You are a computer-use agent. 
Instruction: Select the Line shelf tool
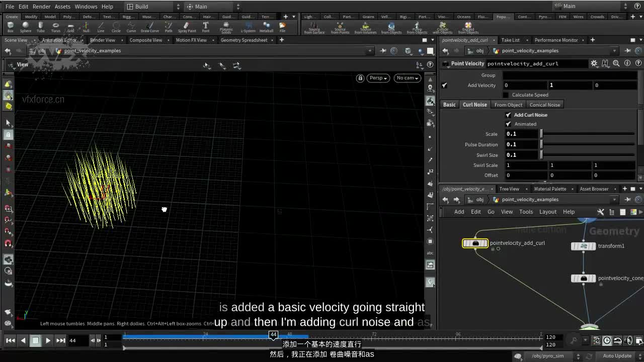[x=101, y=27]
